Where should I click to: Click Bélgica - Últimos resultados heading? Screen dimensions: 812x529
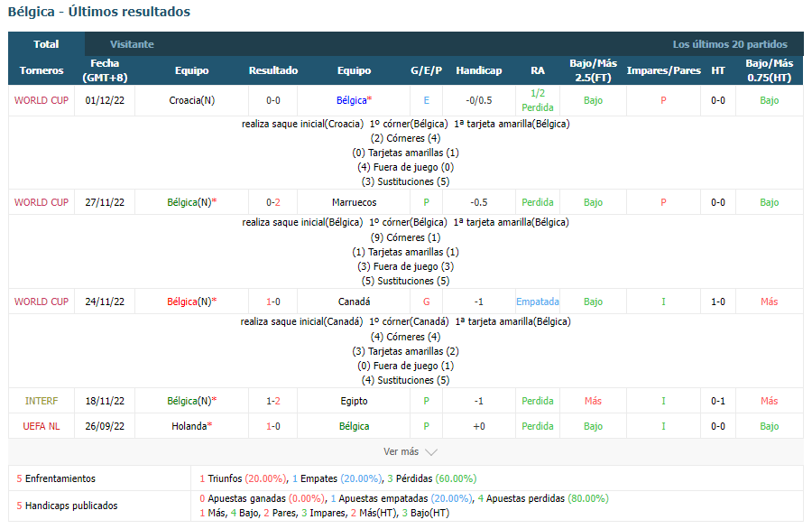coord(99,12)
